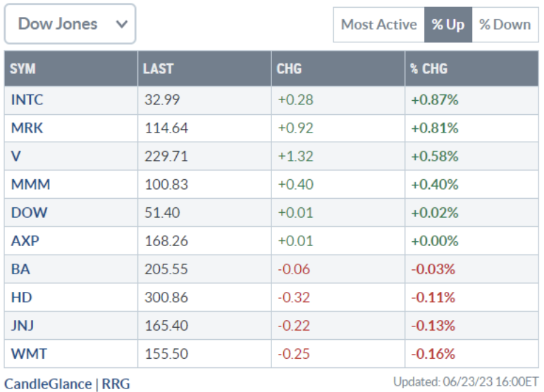
Task: Sort by the SYM column header
Action: click(23, 69)
